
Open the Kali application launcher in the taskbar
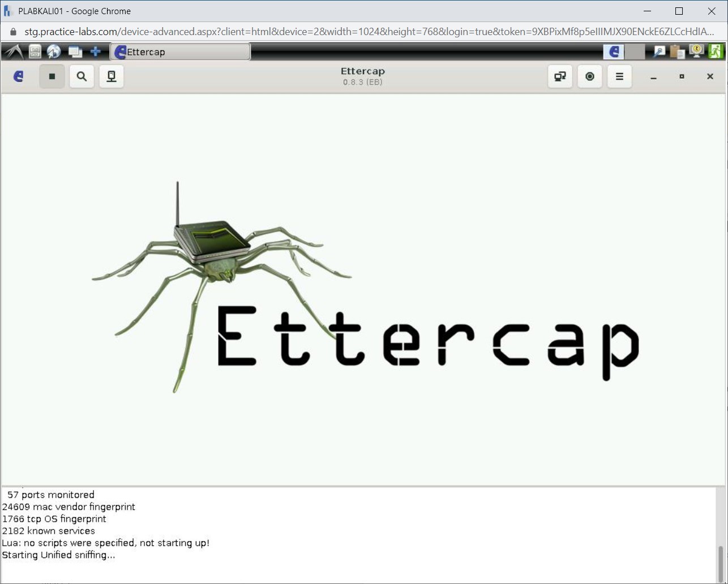coord(14,51)
